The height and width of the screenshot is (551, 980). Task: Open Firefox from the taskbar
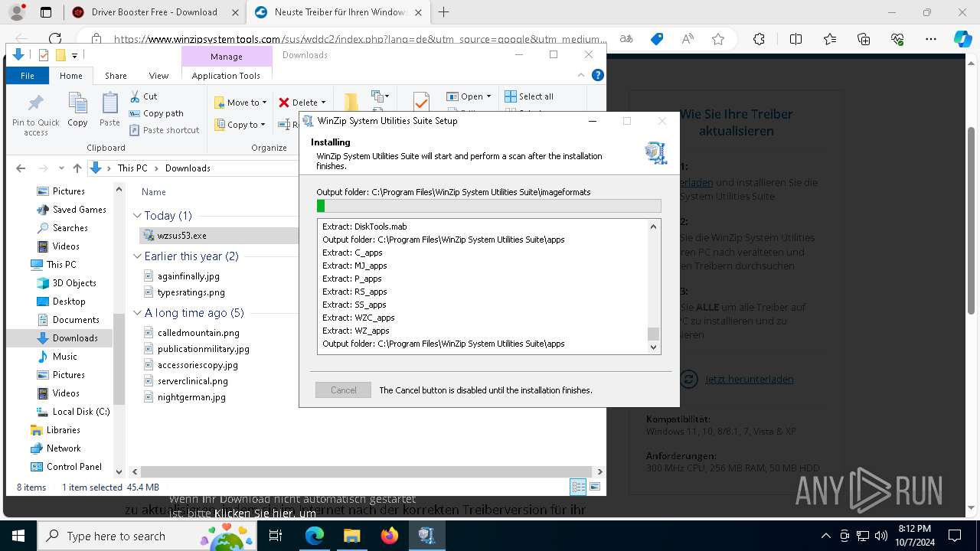point(390,536)
